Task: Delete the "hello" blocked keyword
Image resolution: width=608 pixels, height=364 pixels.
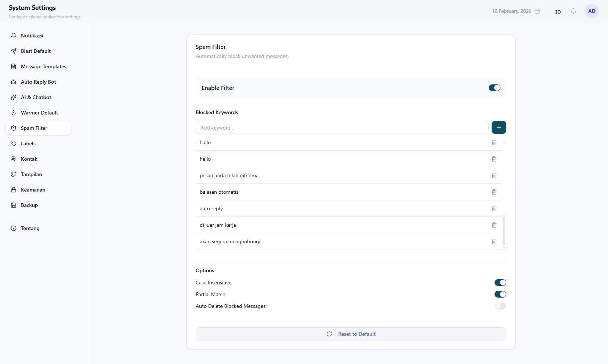Action: point(494,159)
